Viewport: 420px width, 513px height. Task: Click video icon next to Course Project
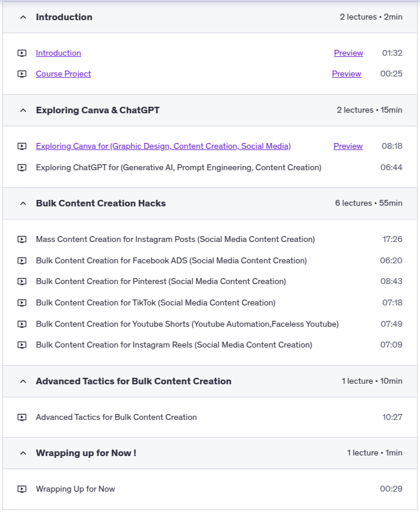pos(22,74)
